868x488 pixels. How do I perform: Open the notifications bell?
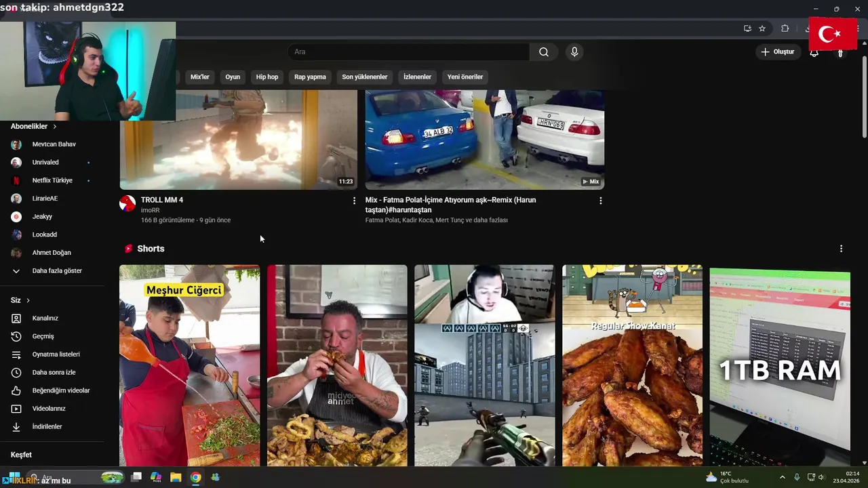coord(814,52)
